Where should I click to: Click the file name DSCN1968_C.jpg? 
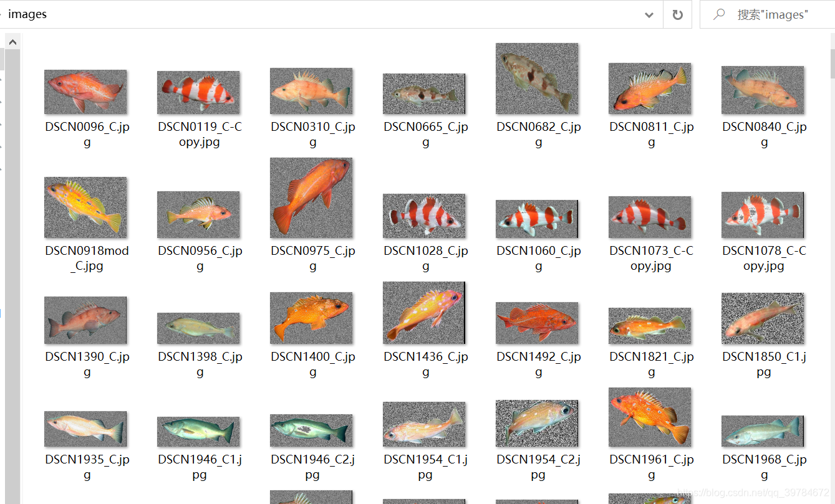pos(765,467)
